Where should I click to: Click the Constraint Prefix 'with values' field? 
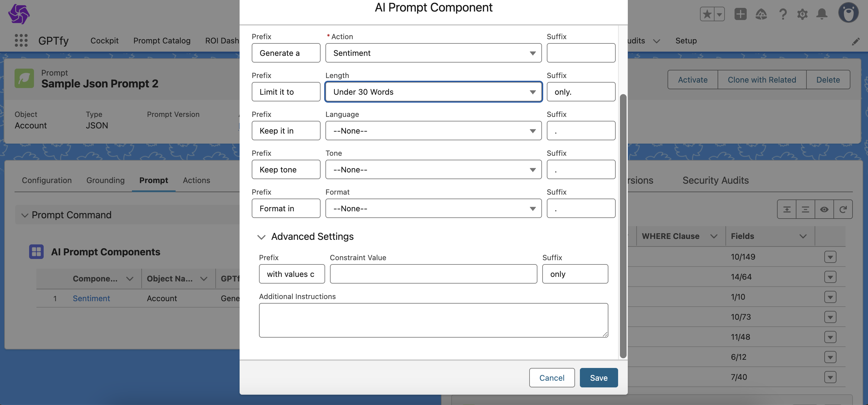(292, 274)
